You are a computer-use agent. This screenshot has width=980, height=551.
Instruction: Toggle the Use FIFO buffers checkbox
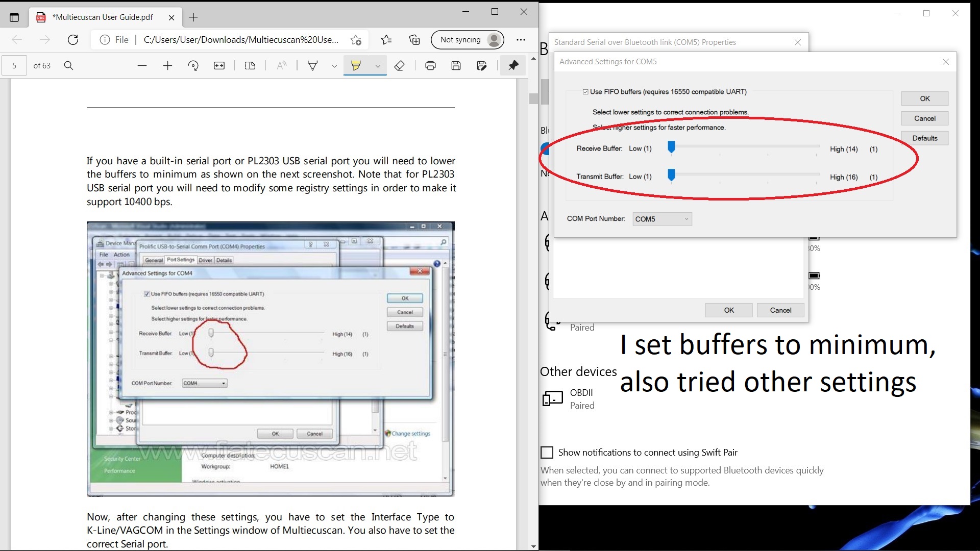point(585,92)
